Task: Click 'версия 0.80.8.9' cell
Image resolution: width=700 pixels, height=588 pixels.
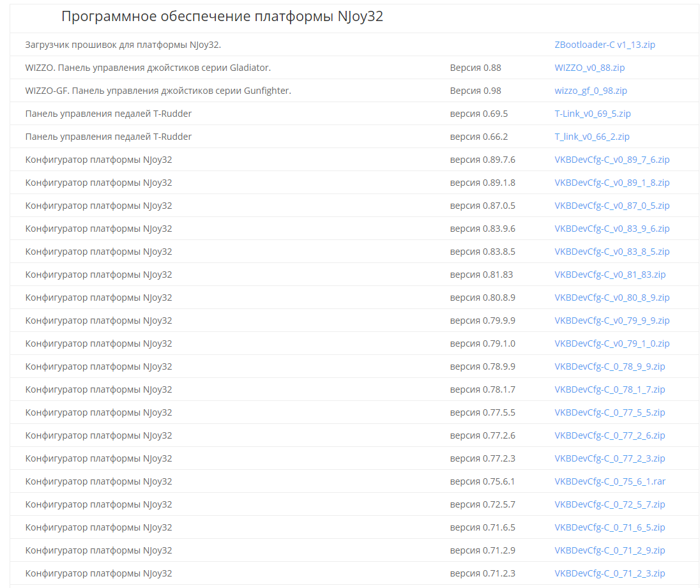Action: [482, 298]
